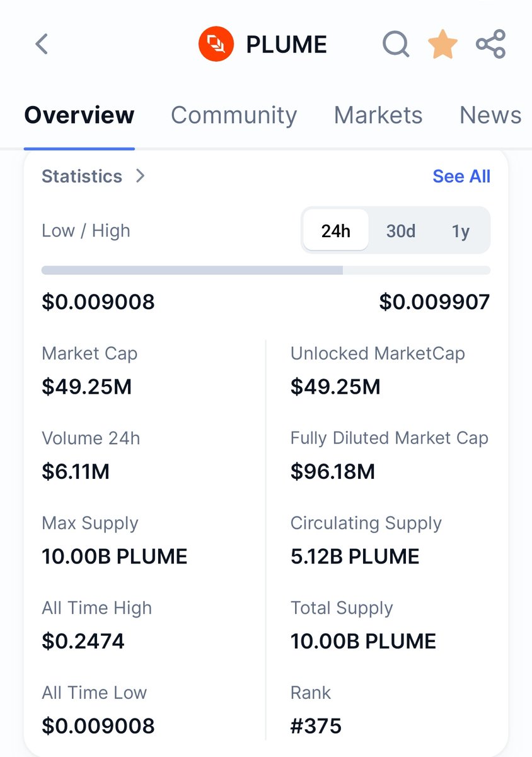Switch to the Overview tab
Image resolution: width=532 pixels, height=757 pixels.
(x=79, y=115)
